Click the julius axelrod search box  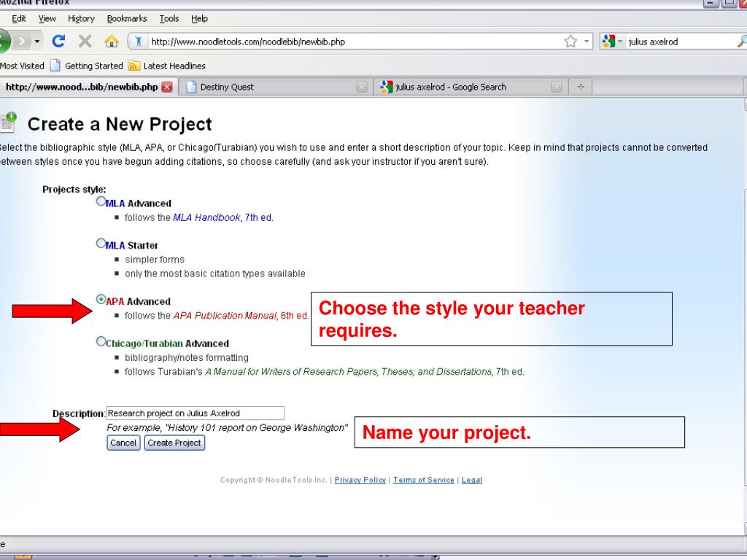[681, 42]
